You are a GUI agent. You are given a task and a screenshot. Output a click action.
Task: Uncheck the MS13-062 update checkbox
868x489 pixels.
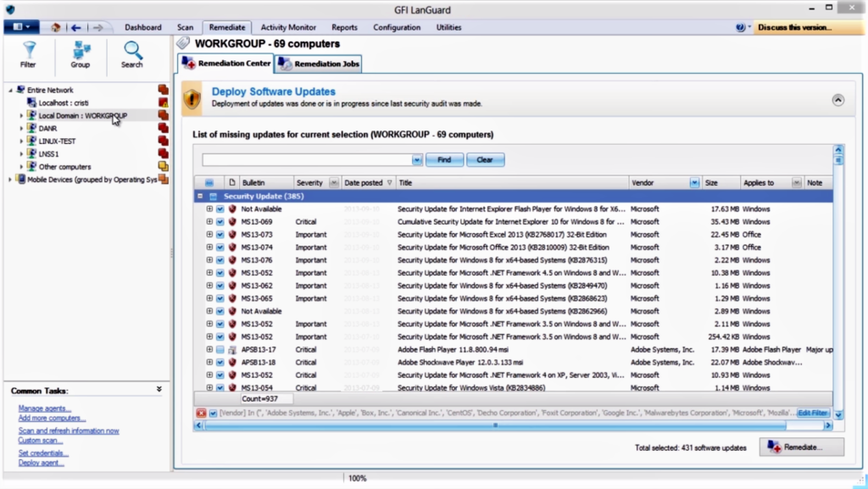tap(220, 286)
